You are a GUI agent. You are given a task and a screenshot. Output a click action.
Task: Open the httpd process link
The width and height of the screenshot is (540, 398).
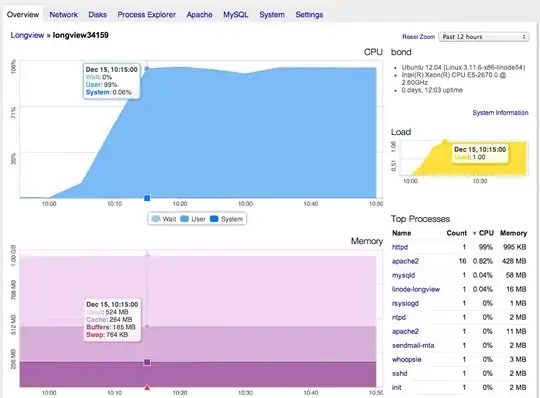pyautogui.click(x=400, y=247)
